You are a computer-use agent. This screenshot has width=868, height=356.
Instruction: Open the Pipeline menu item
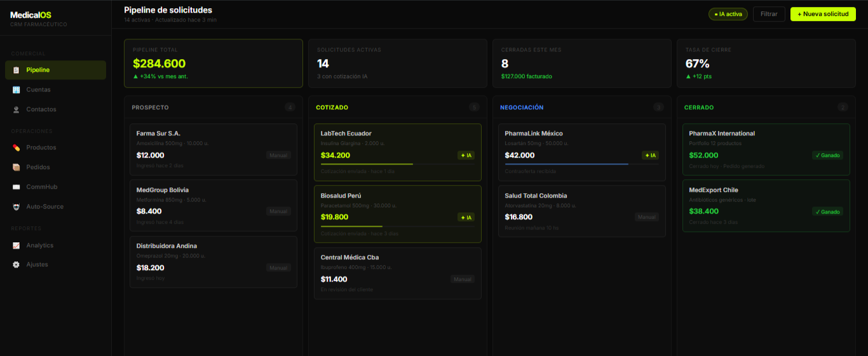coord(55,70)
